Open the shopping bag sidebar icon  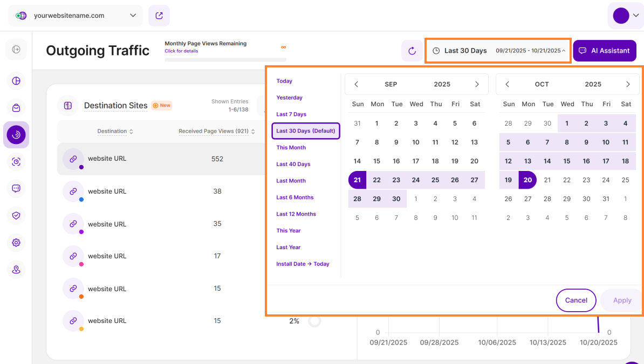[16, 108]
